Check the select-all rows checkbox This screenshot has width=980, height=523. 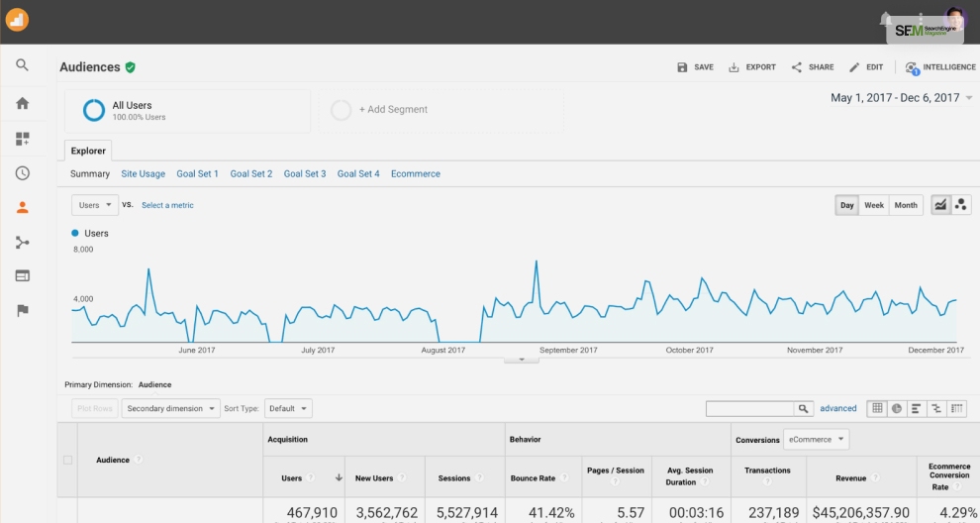(x=67, y=460)
